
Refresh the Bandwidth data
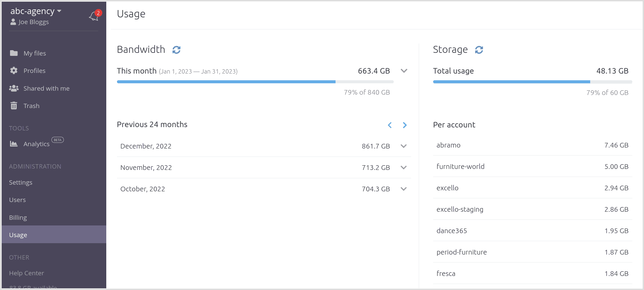pos(176,50)
